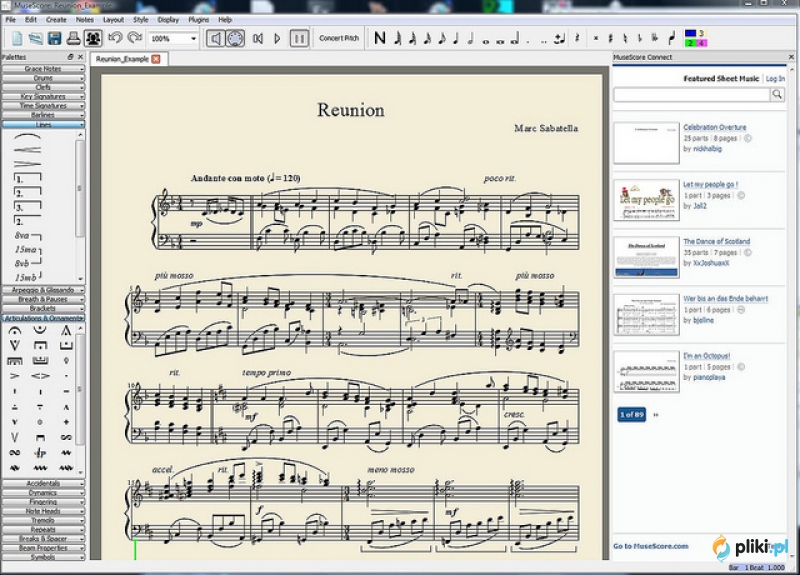Click Log In in MuseScore Connect
The height and width of the screenshot is (575, 800).
[775, 79]
